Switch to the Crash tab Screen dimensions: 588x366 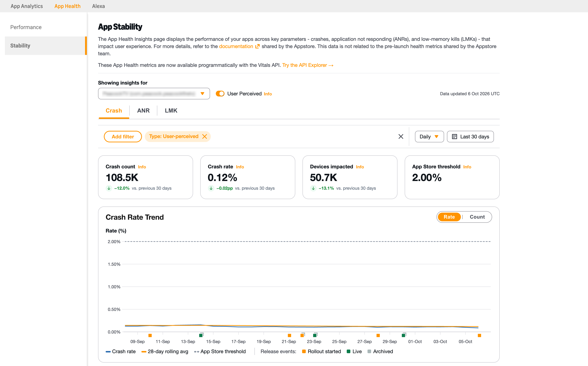pos(114,111)
